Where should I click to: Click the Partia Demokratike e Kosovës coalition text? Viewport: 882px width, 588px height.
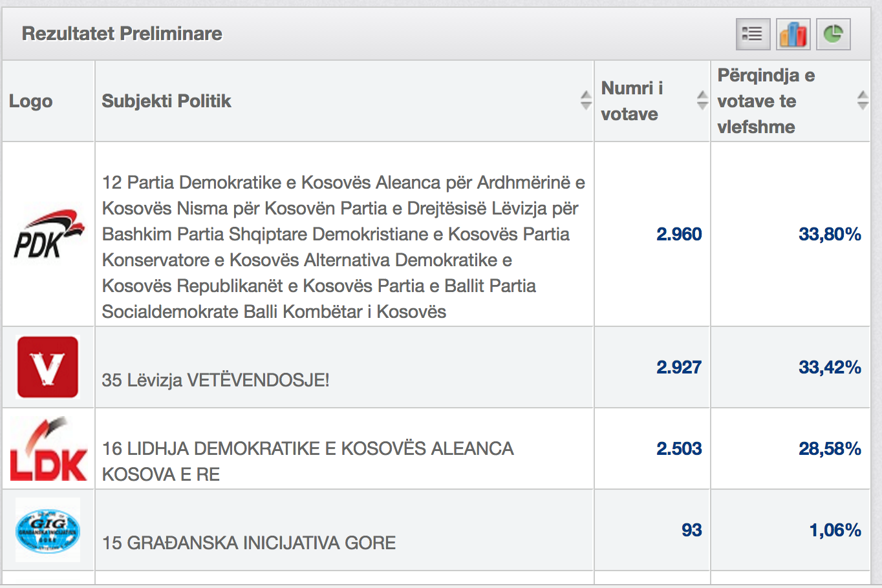343,247
